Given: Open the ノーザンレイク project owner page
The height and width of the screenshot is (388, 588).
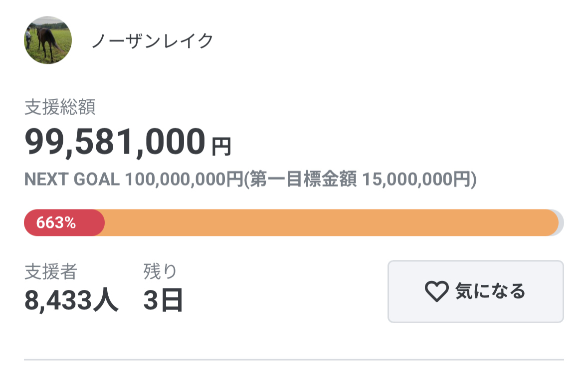Looking at the screenshot, I should 152,41.
